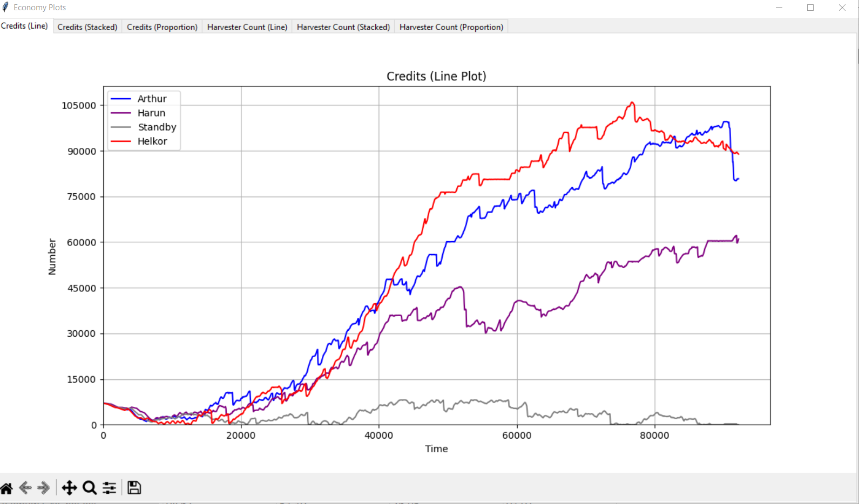Click the 75000 y-axis tick label

[x=82, y=197]
